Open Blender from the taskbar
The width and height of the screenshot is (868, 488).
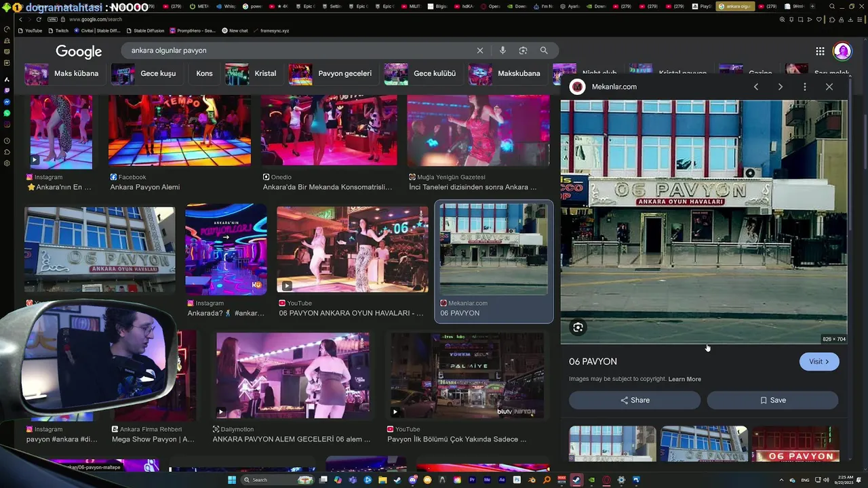532,480
